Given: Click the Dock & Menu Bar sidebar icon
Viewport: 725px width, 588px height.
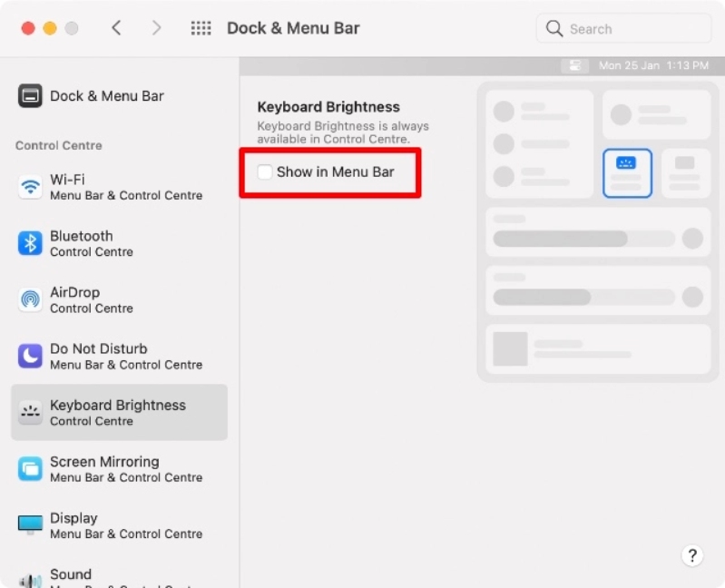Looking at the screenshot, I should click(x=30, y=96).
